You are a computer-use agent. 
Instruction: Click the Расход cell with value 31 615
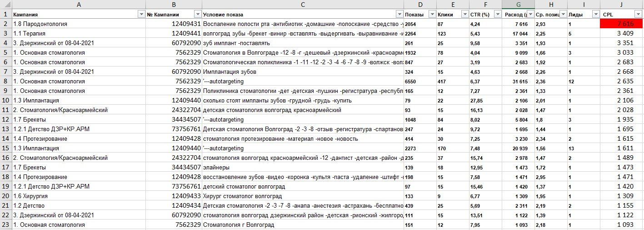click(518, 81)
